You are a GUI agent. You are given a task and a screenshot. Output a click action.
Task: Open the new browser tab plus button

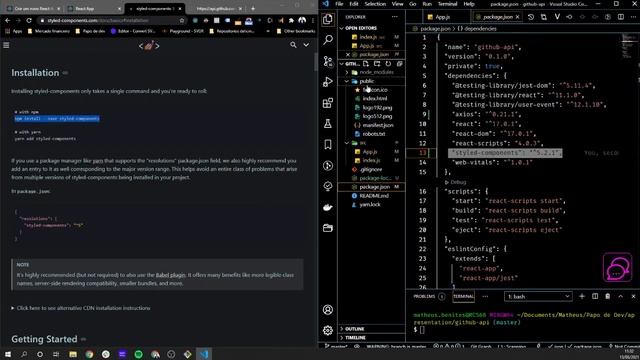253,8
